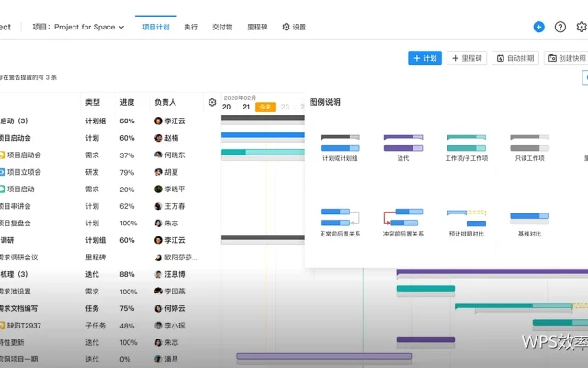Click the 创建快照 button
The width and height of the screenshot is (588, 368).
[566, 58]
